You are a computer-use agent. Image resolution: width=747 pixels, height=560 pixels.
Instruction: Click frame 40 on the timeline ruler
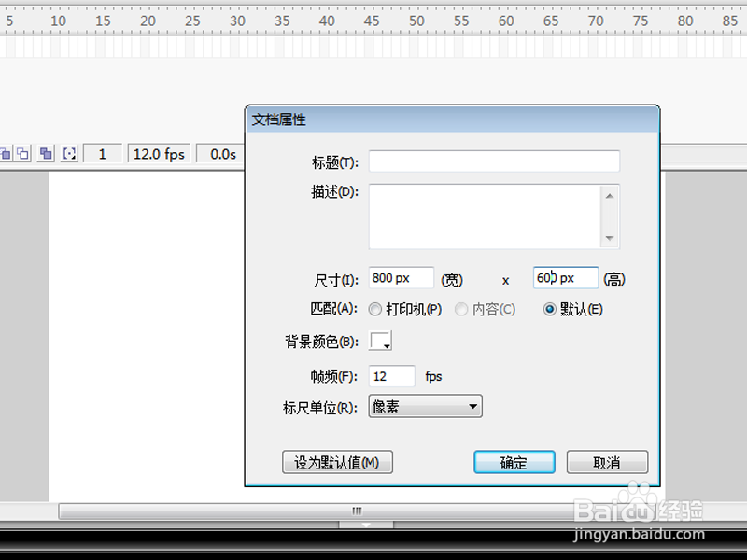tap(327, 21)
